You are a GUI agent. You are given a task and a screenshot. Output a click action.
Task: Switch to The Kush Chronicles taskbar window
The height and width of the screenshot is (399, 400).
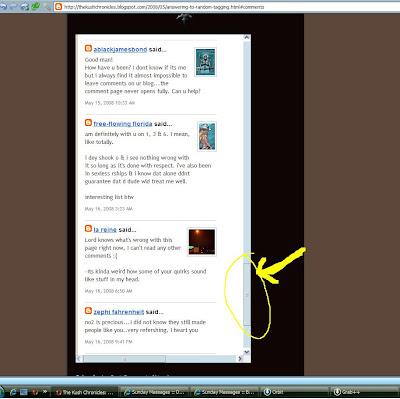[x=85, y=392]
